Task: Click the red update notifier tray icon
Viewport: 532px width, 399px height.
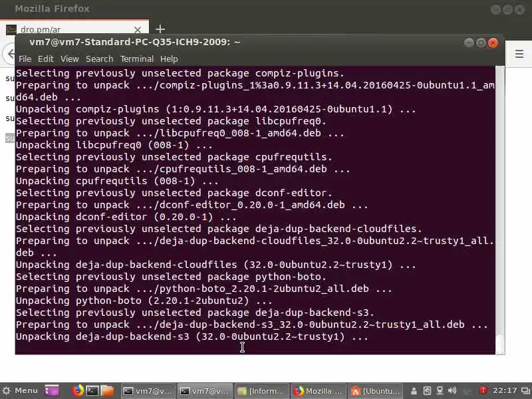Action: [483, 390]
